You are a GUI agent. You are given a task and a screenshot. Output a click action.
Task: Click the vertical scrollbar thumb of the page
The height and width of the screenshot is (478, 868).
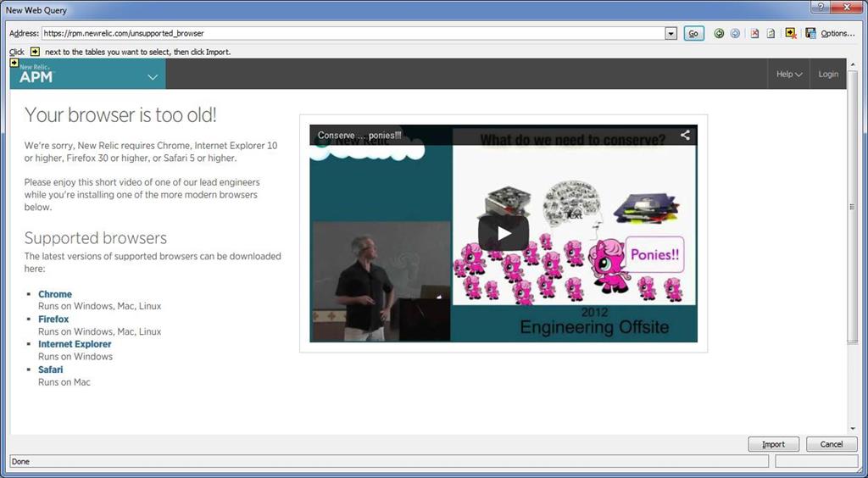852,207
